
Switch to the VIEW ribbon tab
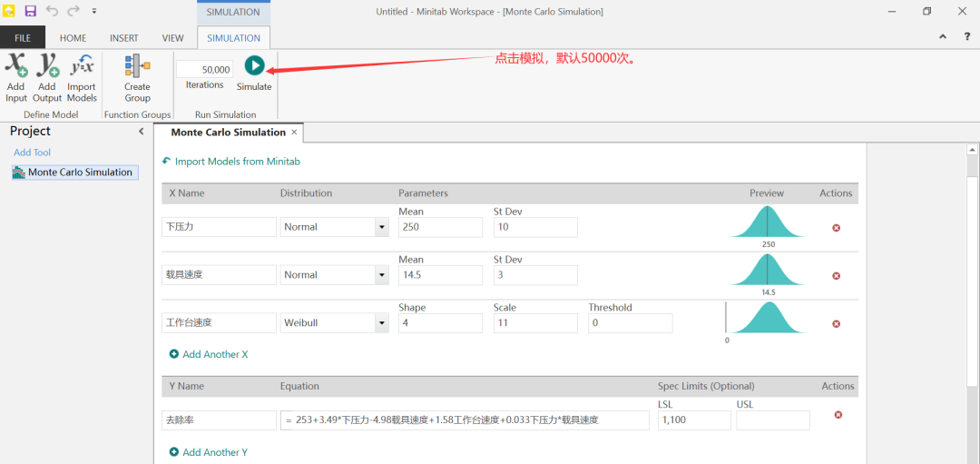tap(173, 37)
